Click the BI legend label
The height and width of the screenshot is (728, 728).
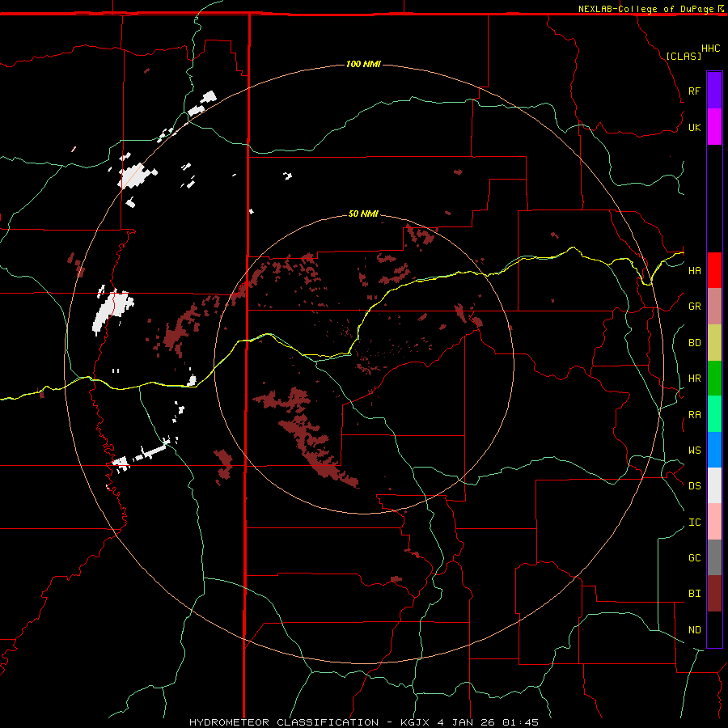[x=694, y=594]
